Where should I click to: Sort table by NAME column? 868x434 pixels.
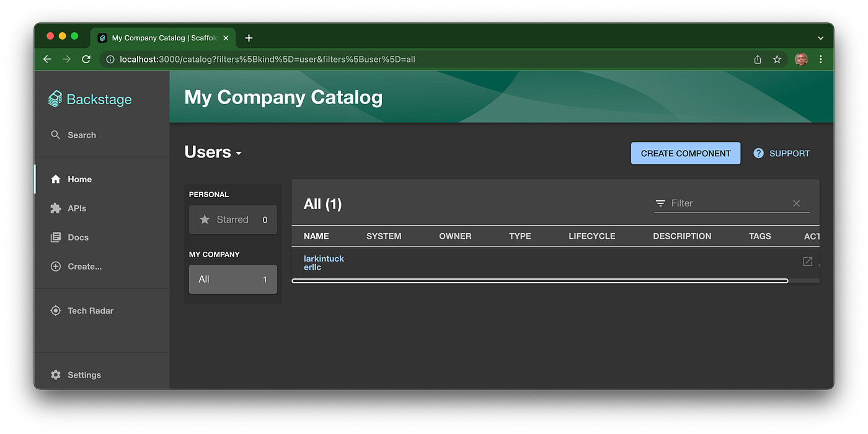tap(316, 236)
